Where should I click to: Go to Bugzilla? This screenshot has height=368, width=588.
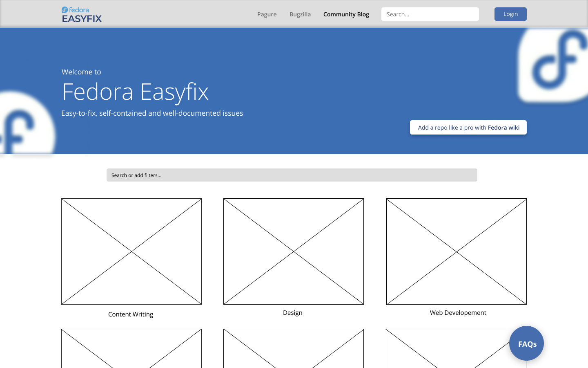click(300, 14)
